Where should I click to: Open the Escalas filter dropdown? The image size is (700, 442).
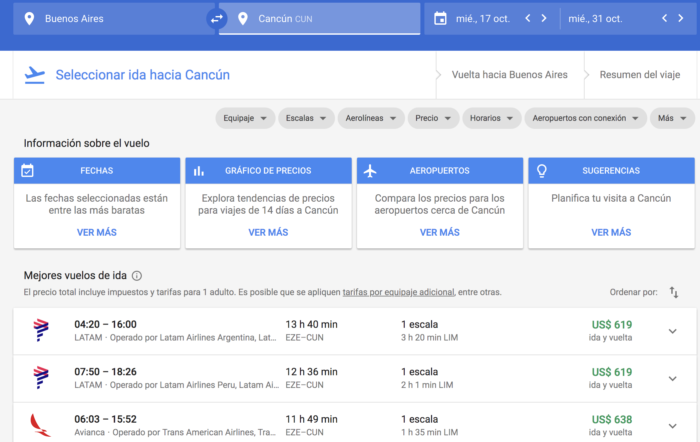tap(305, 118)
